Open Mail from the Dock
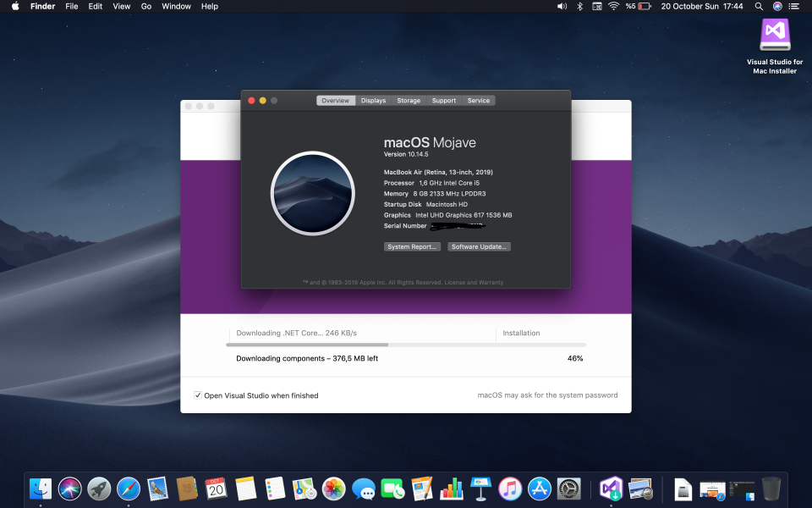The width and height of the screenshot is (812, 508). click(158, 489)
